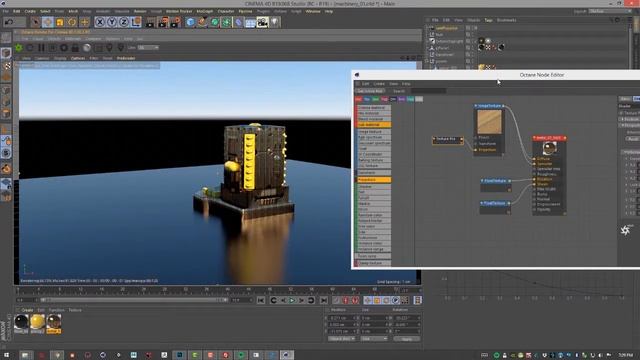This screenshot has height=360, width=640.
Task: Select the Move tool
Action: (x=47, y=22)
